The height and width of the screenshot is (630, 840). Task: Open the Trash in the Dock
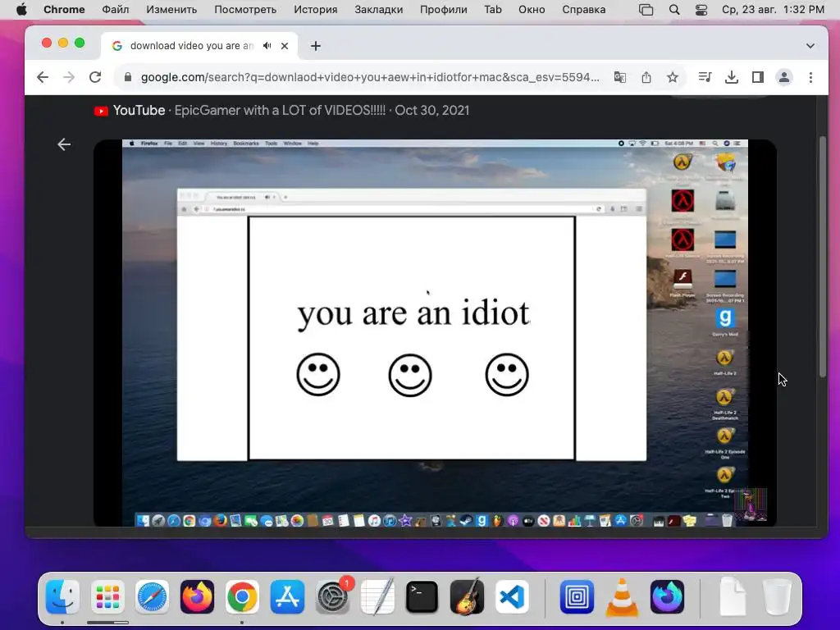(x=777, y=596)
